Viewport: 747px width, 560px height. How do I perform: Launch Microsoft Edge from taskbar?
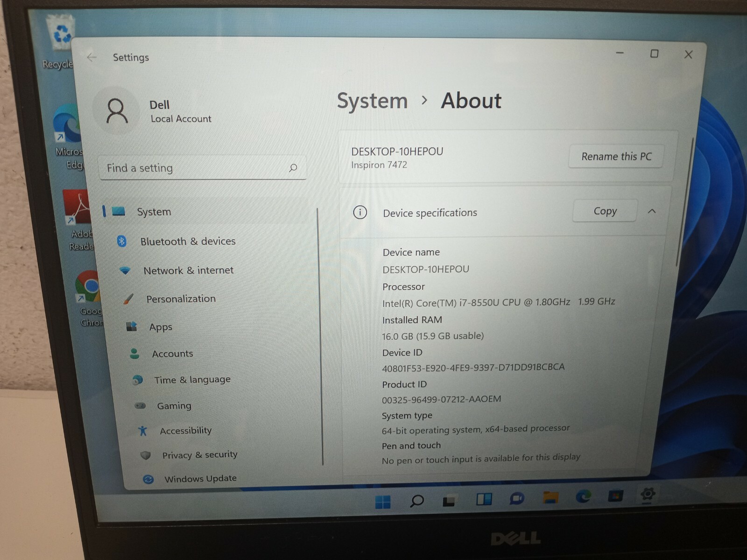(583, 497)
